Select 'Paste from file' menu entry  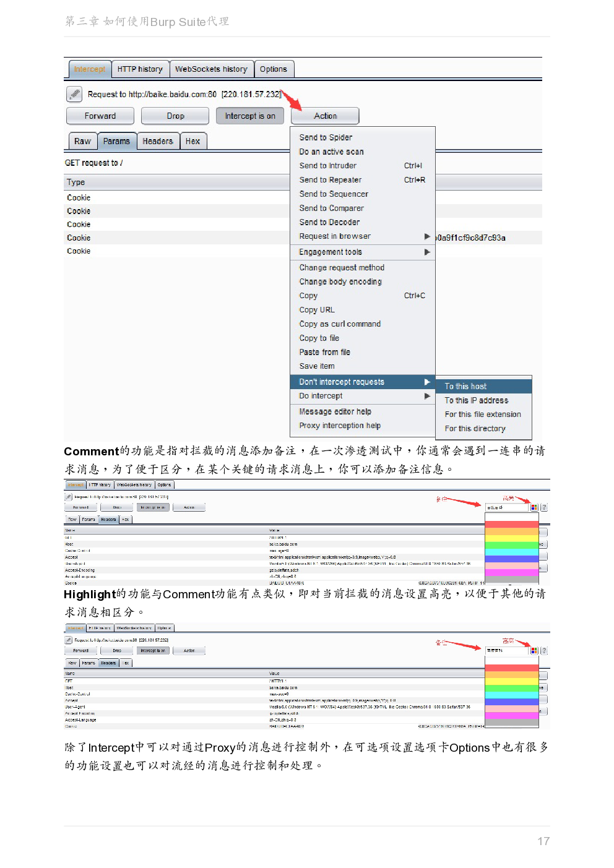pyautogui.click(x=363, y=352)
